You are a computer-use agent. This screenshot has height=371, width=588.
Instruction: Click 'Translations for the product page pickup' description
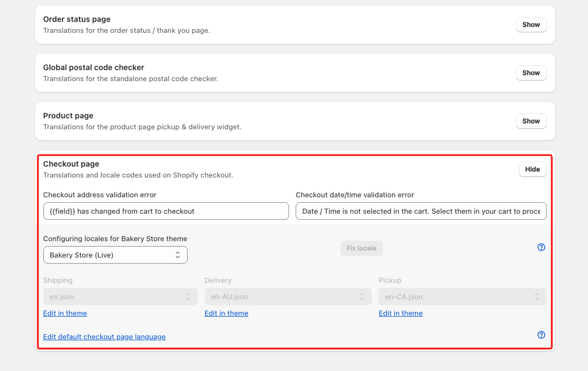(142, 127)
